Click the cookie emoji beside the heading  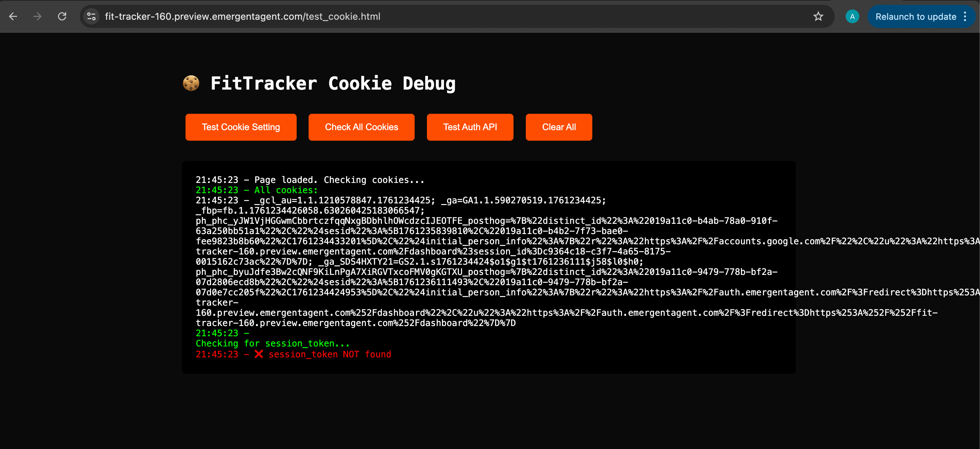pos(191,83)
